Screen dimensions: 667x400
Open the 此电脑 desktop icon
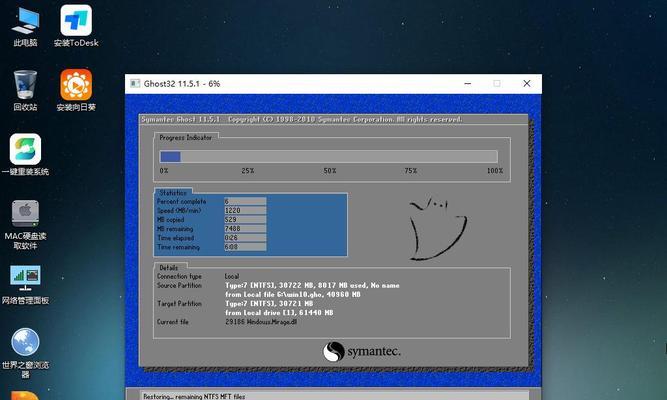(25, 24)
